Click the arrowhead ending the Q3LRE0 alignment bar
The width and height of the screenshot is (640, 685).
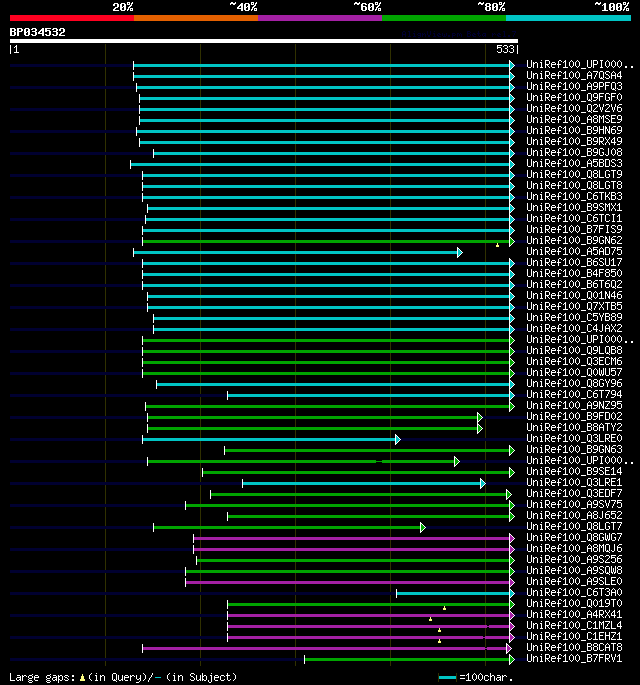point(398,439)
